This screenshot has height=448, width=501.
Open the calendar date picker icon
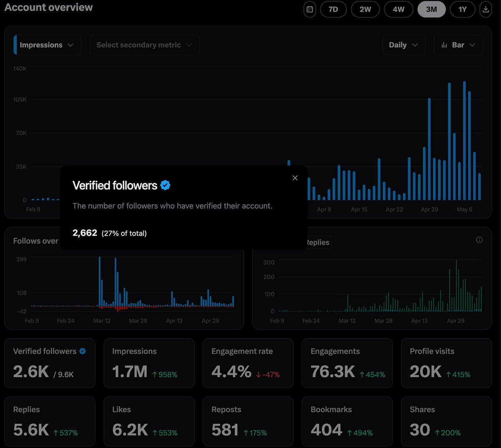click(x=310, y=9)
